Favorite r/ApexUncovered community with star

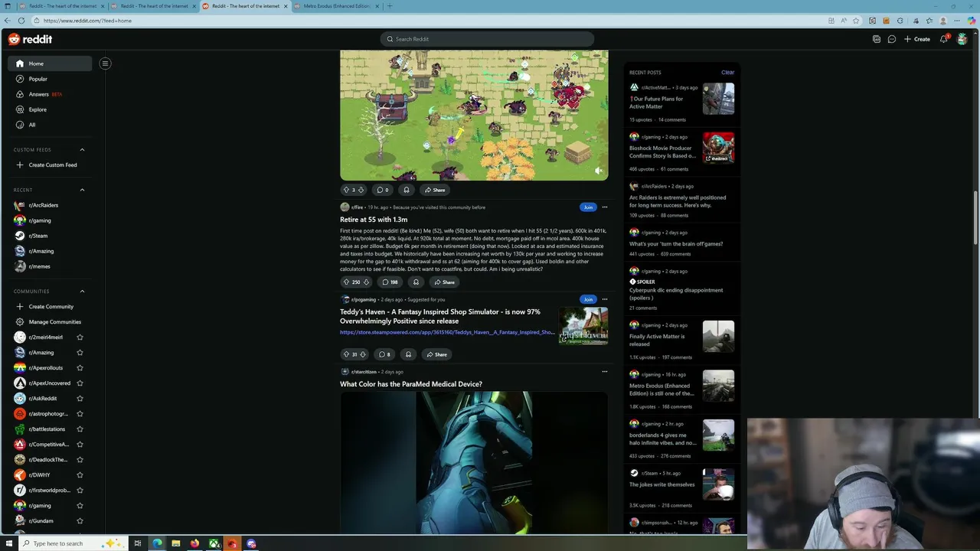80,383
